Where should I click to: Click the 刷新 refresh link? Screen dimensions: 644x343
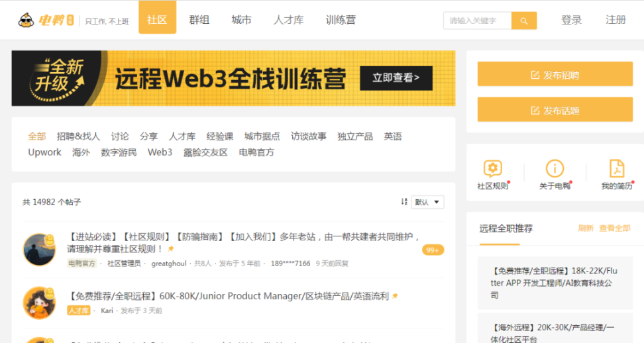coord(586,228)
